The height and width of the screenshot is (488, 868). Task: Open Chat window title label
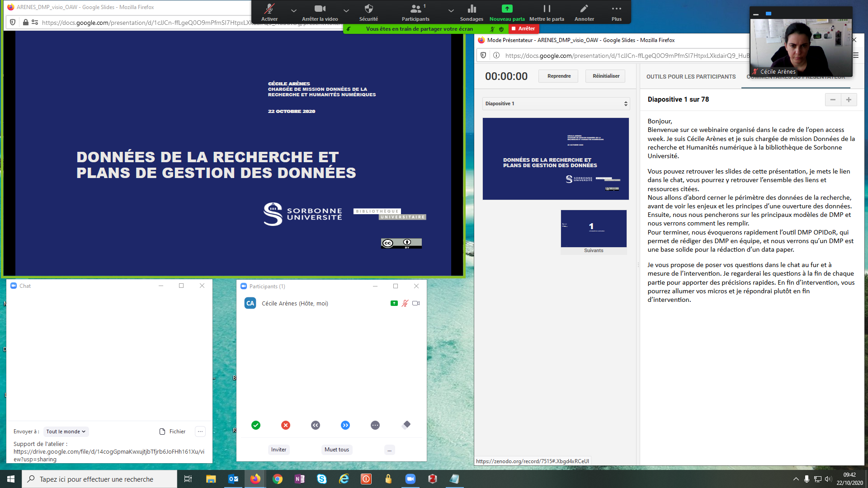coord(25,286)
